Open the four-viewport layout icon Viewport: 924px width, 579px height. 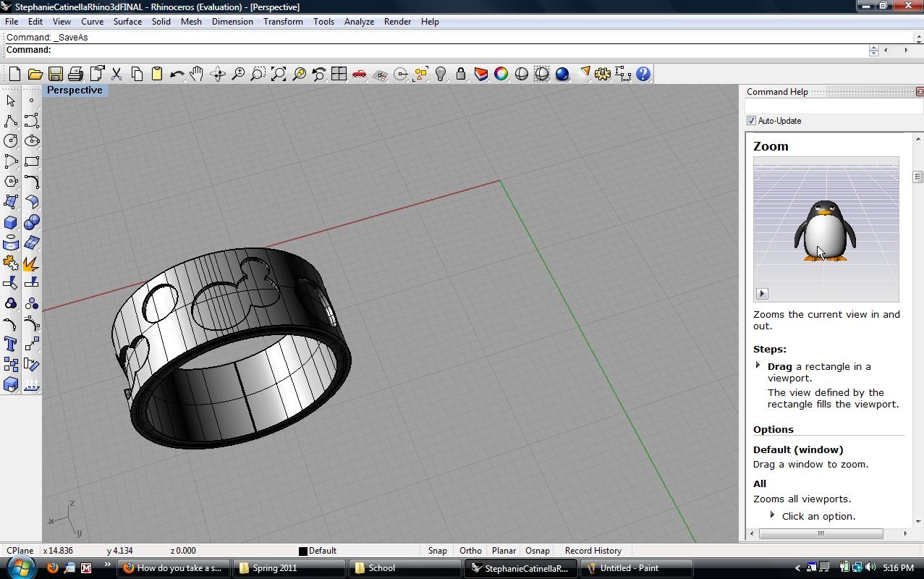(339, 74)
